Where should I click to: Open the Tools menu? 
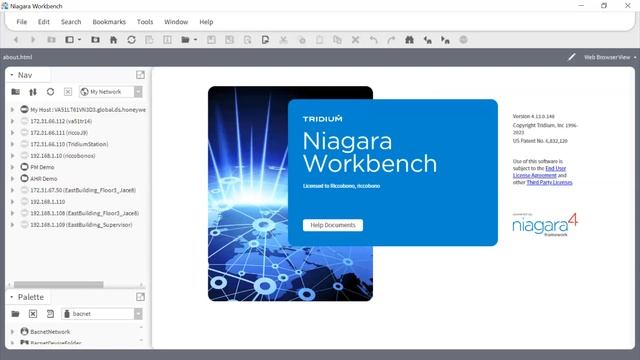point(145,22)
